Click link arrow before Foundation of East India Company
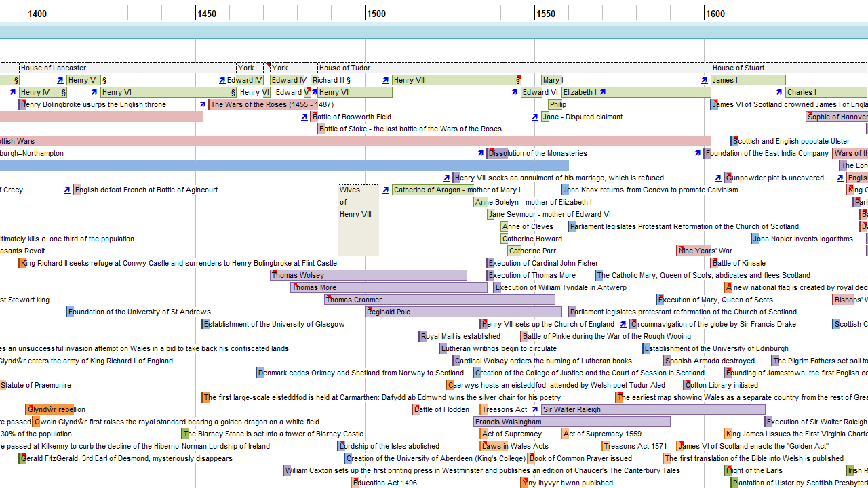 [697, 153]
